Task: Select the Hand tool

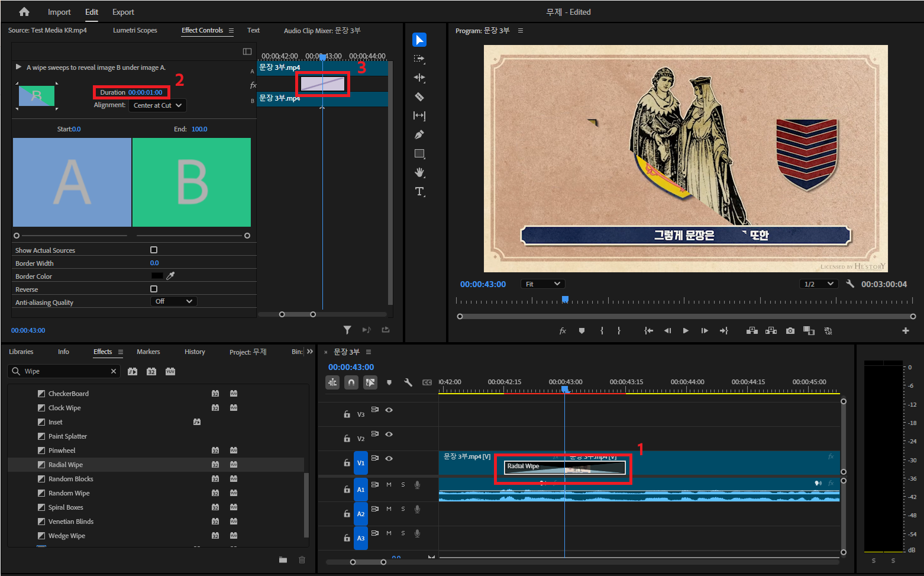Action: pyautogui.click(x=419, y=172)
